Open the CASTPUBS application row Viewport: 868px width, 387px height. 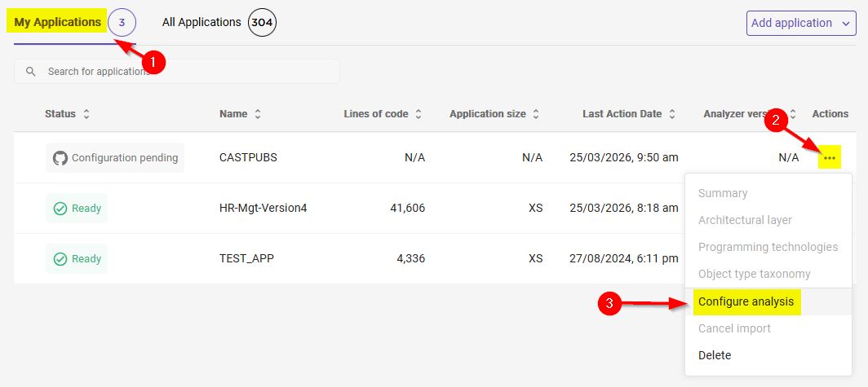[248, 157]
